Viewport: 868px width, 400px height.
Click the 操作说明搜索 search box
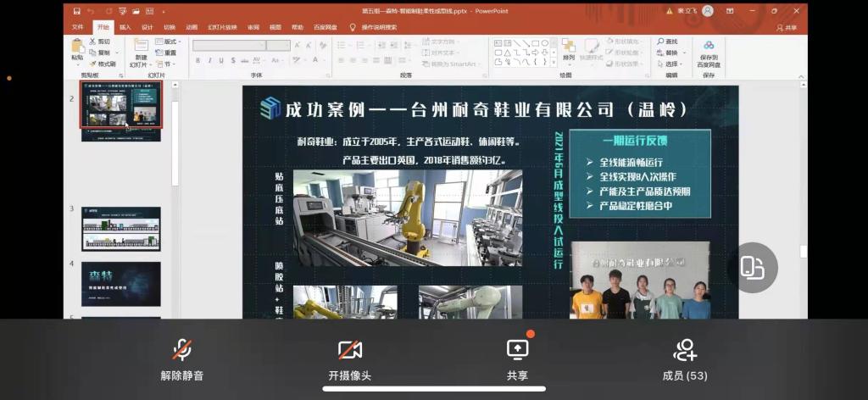click(x=379, y=27)
